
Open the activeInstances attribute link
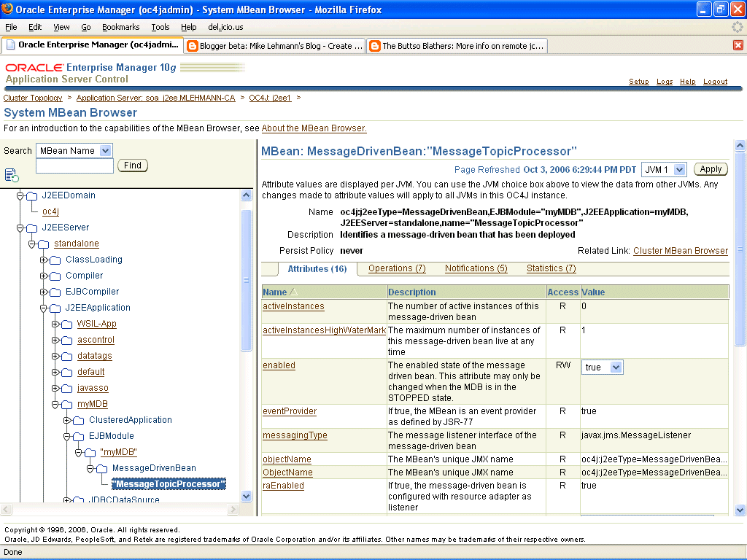[293, 306]
